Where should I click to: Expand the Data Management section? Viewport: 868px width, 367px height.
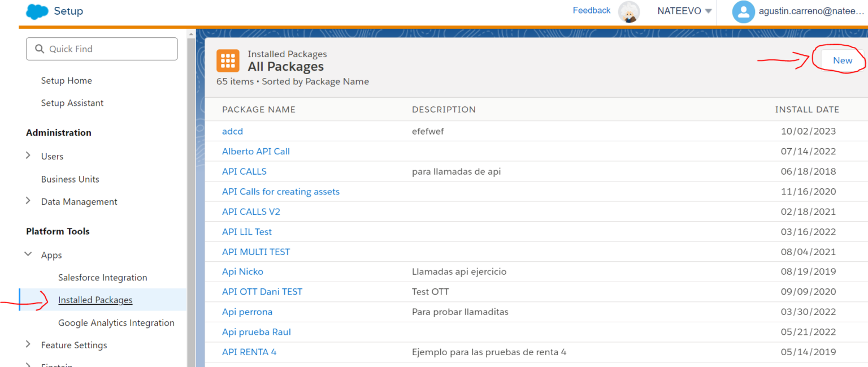point(28,201)
